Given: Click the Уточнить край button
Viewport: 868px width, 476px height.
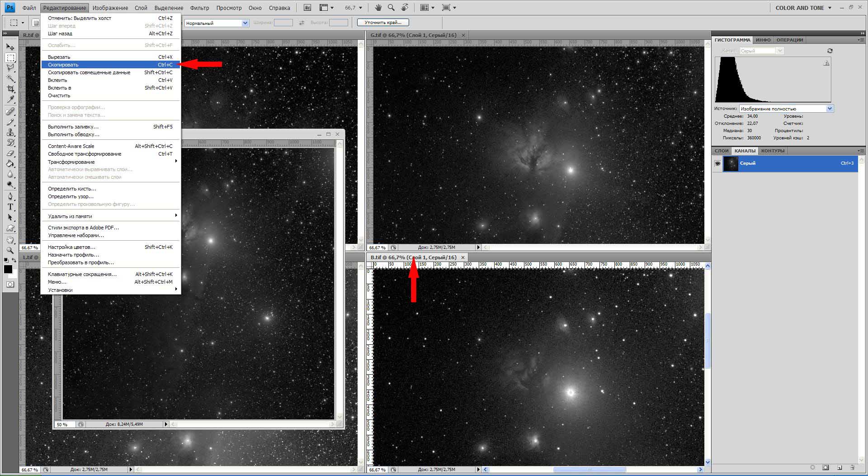Looking at the screenshot, I should 382,22.
